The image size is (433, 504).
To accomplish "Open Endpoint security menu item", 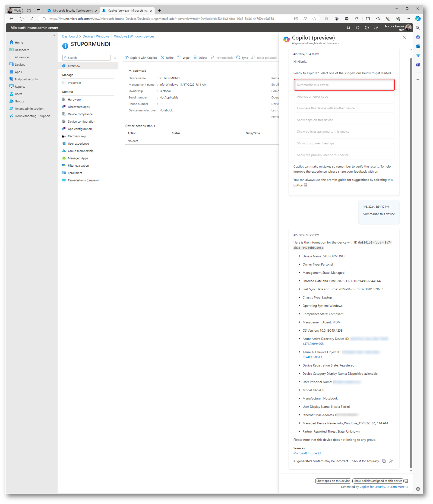I will 24,79.
